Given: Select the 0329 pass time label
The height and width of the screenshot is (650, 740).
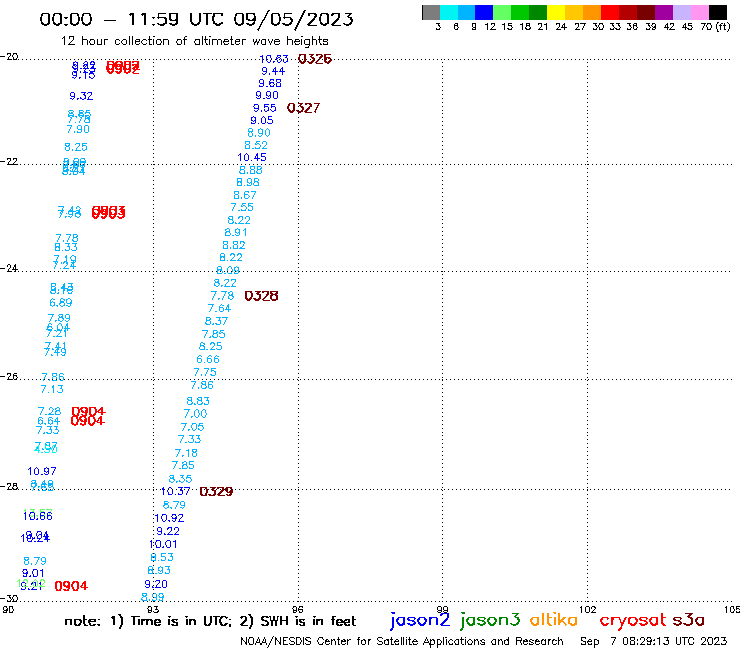Looking at the screenshot, I should (x=216, y=492).
